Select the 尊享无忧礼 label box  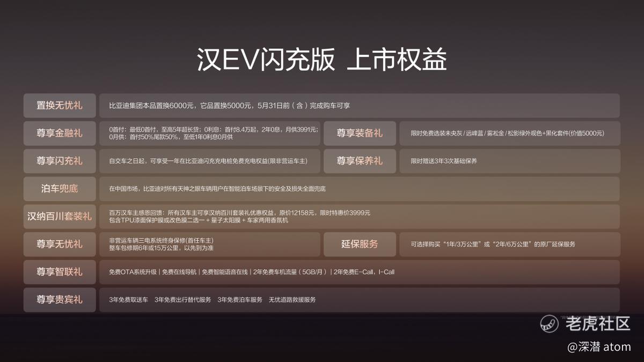pyautogui.click(x=60, y=244)
